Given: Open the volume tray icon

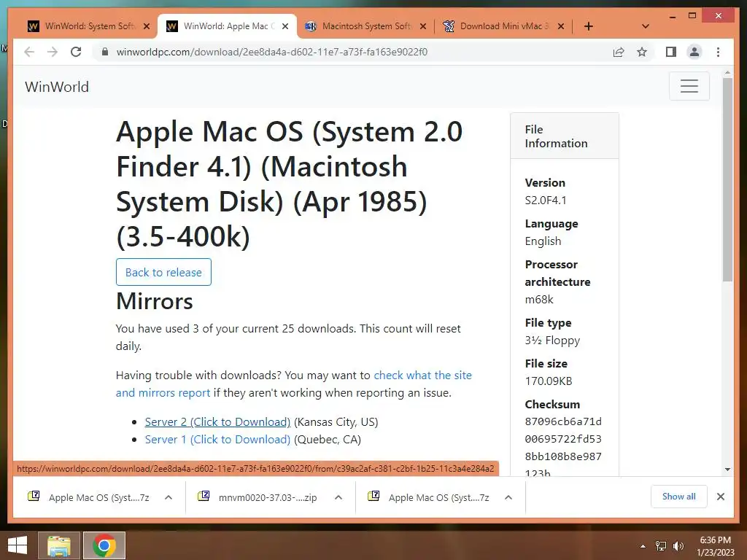Looking at the screenshot, I should 678,546.
